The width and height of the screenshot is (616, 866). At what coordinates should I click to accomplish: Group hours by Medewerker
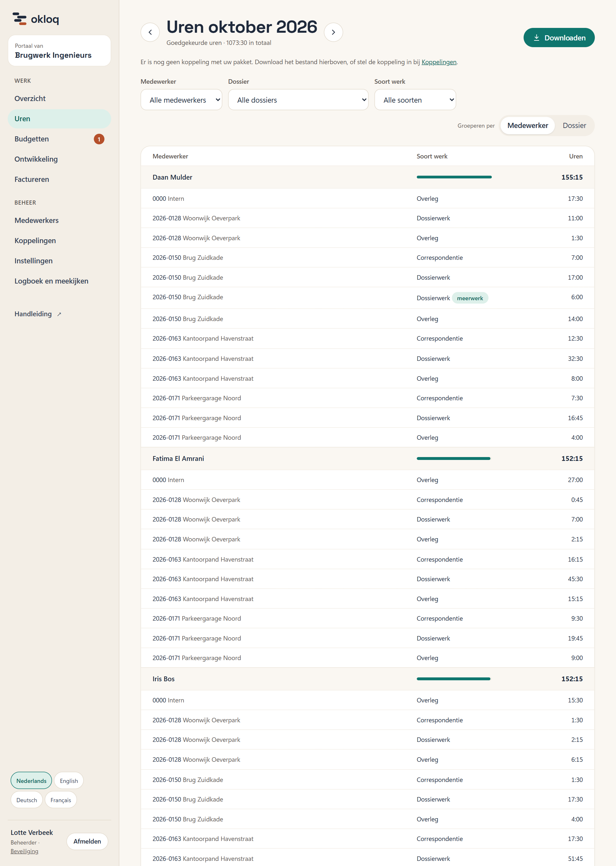527,125
